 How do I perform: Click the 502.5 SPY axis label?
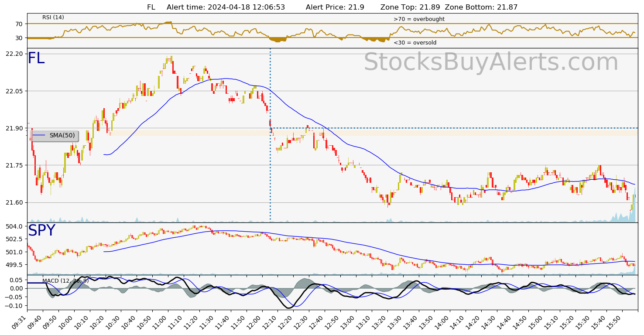[15, 239]
